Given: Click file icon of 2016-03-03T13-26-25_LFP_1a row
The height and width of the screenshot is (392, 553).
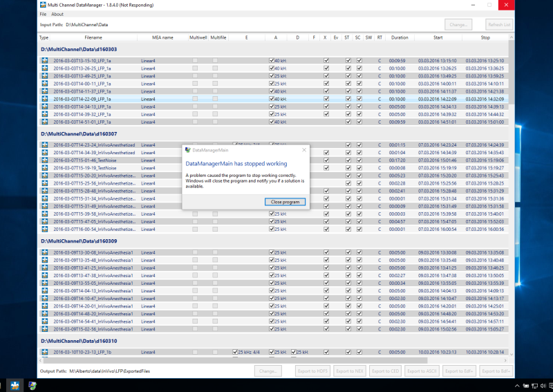Looking at the screenshot, I should click(x=45, y=68).
